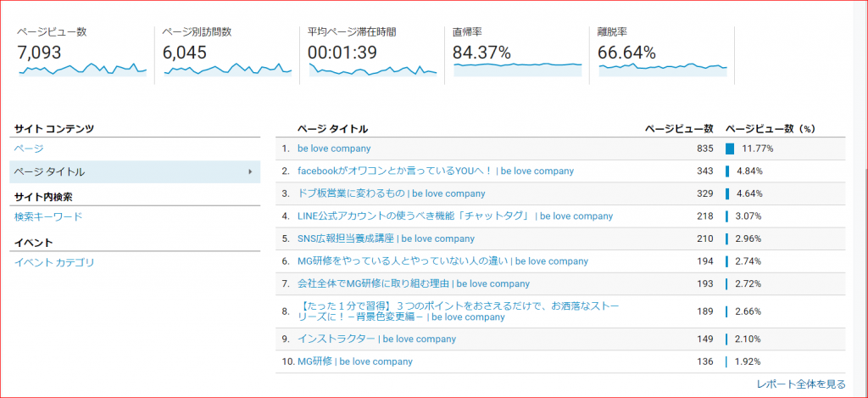
Task: Click the 直帰率 metric label
Action: coord(467,32)
